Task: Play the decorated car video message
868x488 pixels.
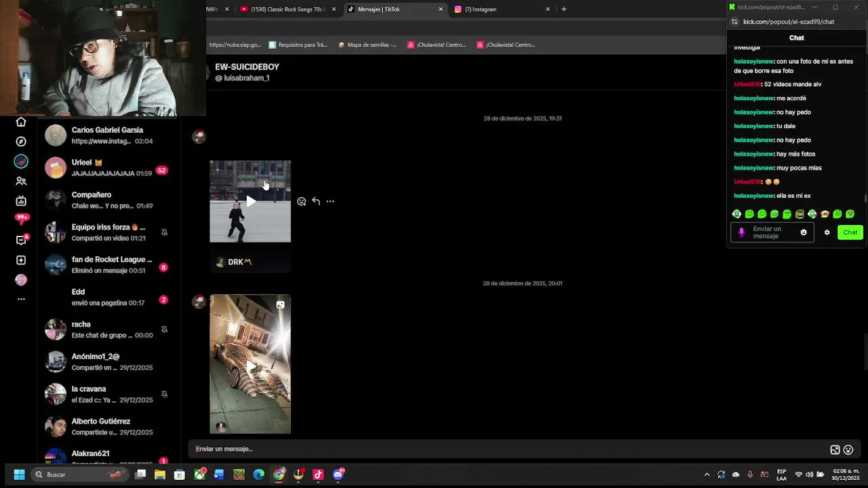Action: tap(250, 365)
